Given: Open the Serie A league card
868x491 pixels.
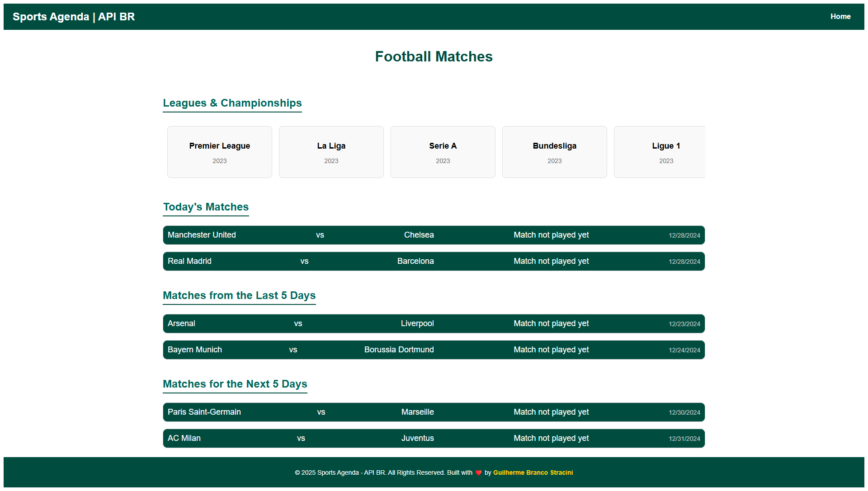Looking at the screenshot, I should [442, 151].
